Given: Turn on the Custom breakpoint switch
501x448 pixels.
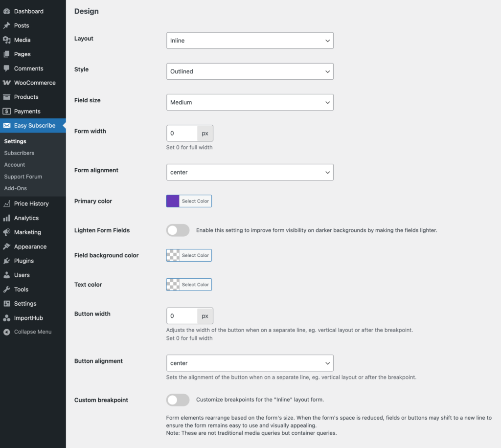Looking at the screenshot, I should (x=178, y=400).
